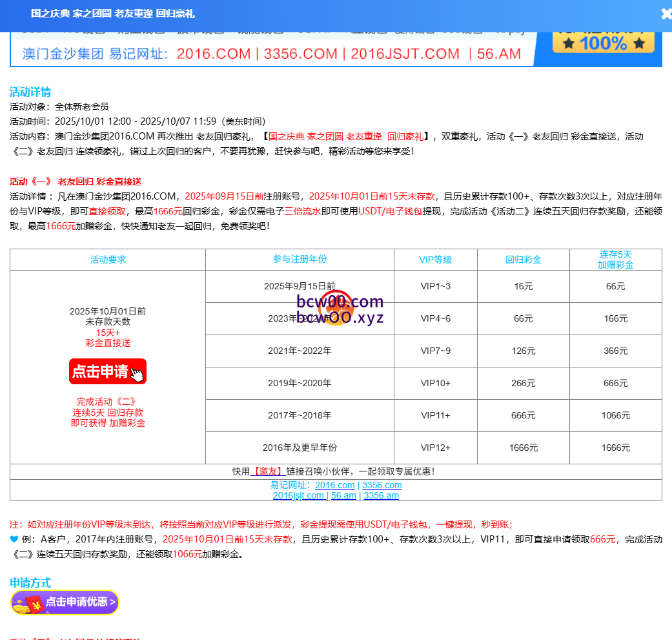This screenshot has width=672, height=640.
Task: Click the 2021年~2022年 cell
Action: (x=300, y=351)
